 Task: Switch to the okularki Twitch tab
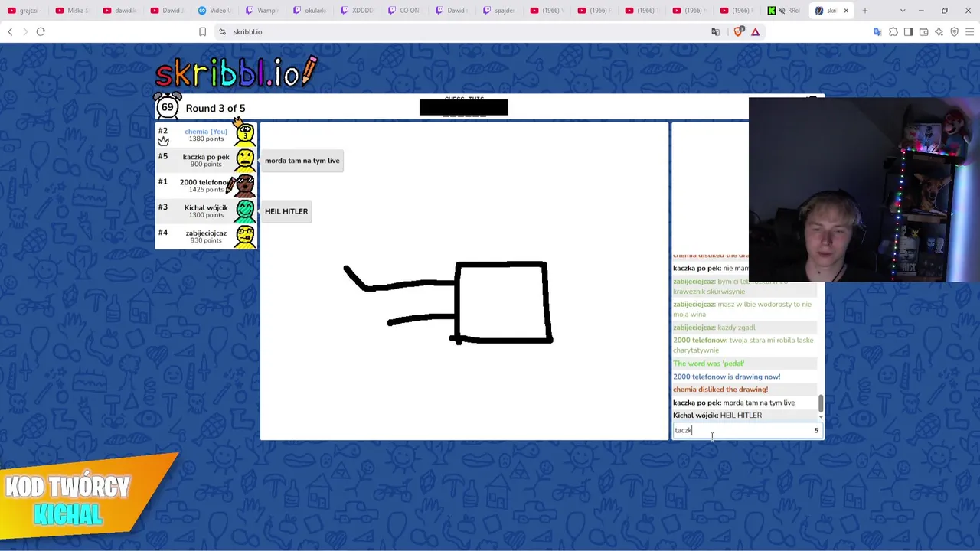tap(310, 11)
